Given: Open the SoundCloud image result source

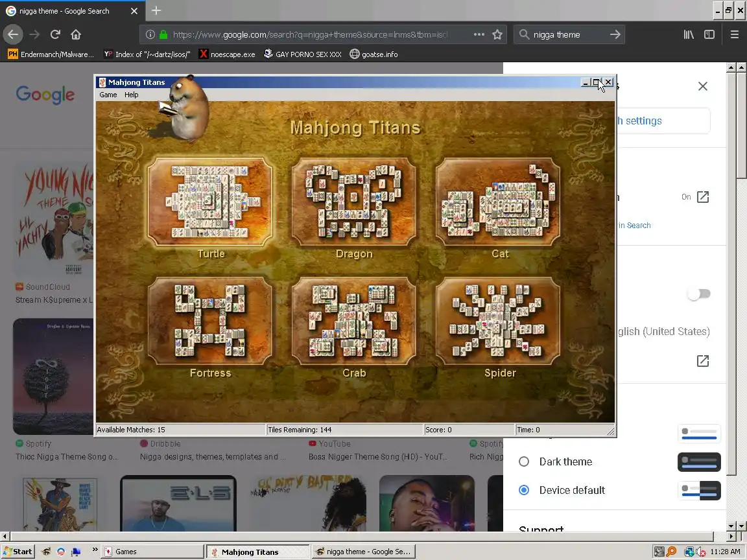Looking at the screenshot, I should click(x=43, y=286).
